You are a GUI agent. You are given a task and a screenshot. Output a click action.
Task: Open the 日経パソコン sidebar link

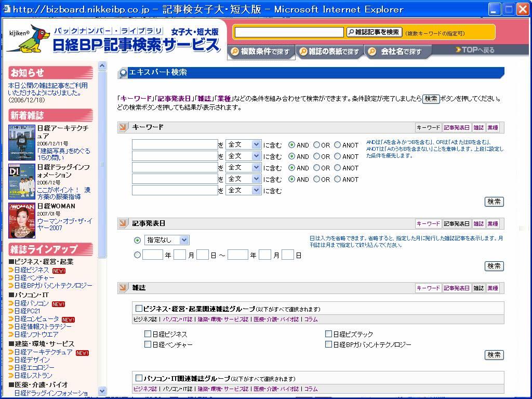click(32, 303)
